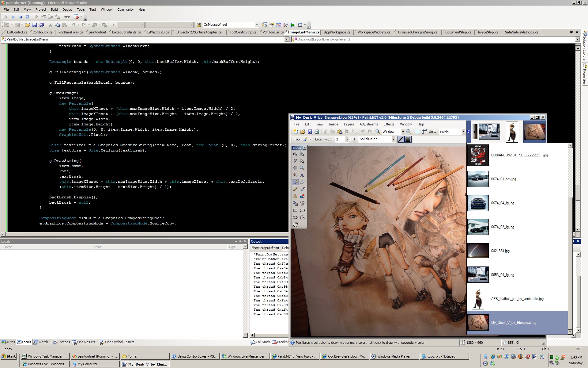588x368 pixels.
Task: Select the Rectangle Select tool in Tools panel
Action: pyautogui.click(x=295, y=154)
